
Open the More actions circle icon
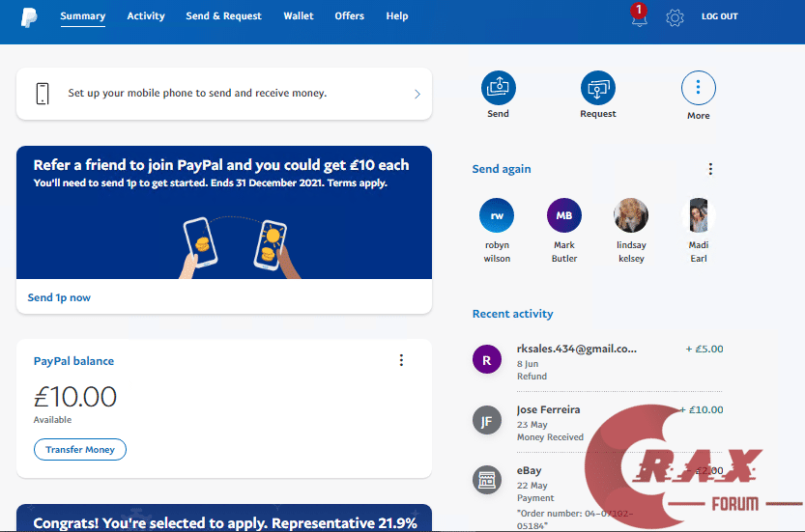(x=698, y=88)
